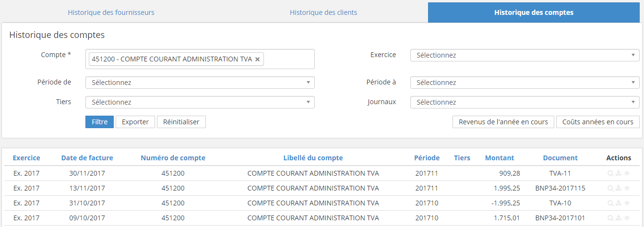Toggle the eye icon for TVA-10

pyautogui.click(x=627, y=203)
